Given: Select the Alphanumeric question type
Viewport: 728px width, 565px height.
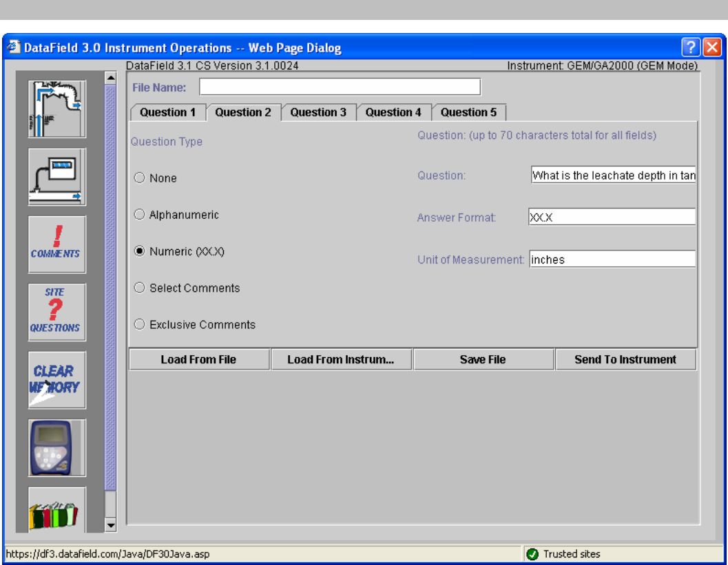Looking at the screenshot, I should 139,214.
